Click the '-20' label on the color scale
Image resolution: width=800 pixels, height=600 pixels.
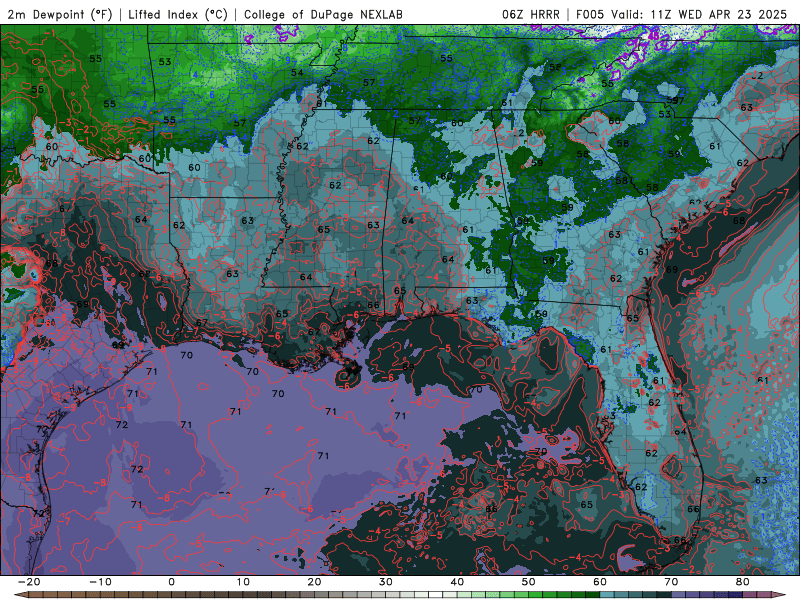point(29,582)
